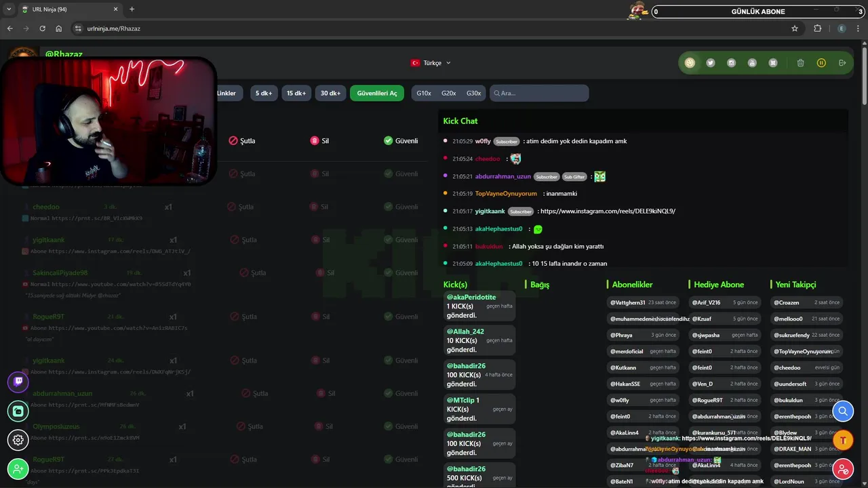This screenshot has height=488, width=868.
Task: Open Chrome three-dot menu
Action: [x=859, y=28]
